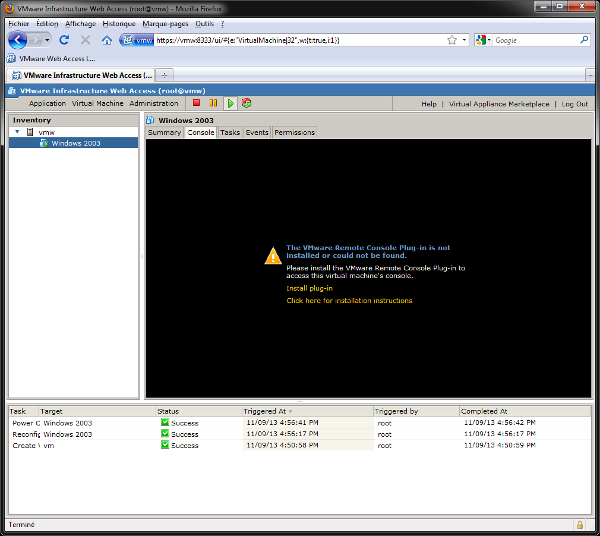The height and width of the screenshot is (536, 600).
Task: Open the Outils menu
Action: click(x=204, y=24)
